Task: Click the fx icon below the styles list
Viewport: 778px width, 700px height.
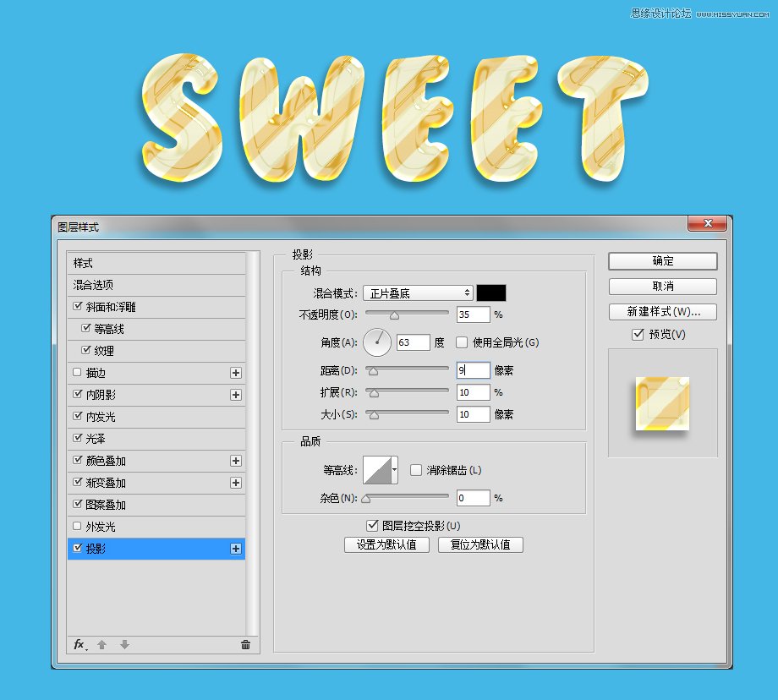Action: (x=79, y=645)
